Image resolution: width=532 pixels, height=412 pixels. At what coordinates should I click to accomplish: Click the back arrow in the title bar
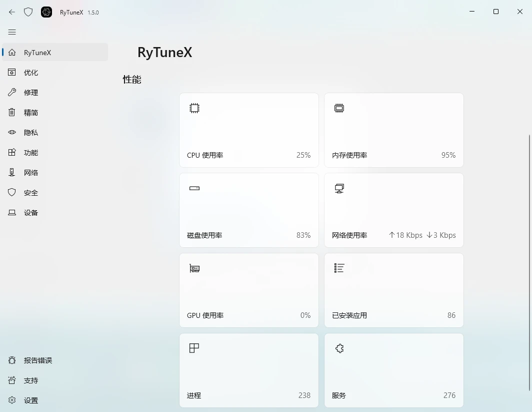click(12, 12)
